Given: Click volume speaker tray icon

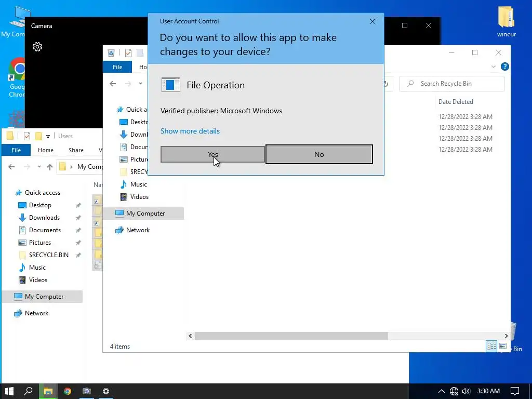Looking at the screenshot, I should pos(466,391).
